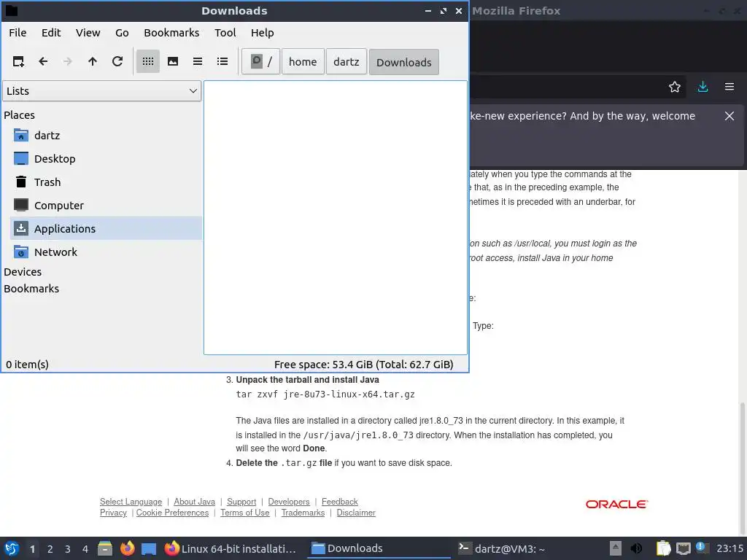Select dartz home in Places
The width and height of the screenshot is (747, 560).
click(106, 136)
